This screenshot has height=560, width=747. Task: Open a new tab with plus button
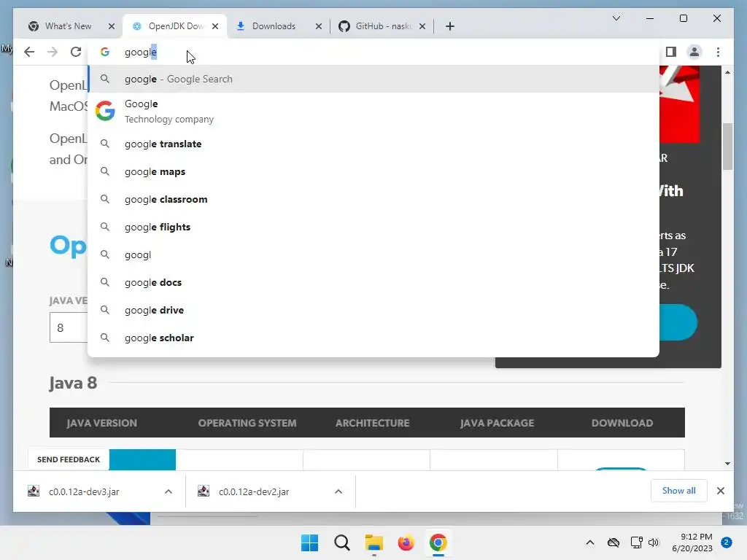pos(449,26)
